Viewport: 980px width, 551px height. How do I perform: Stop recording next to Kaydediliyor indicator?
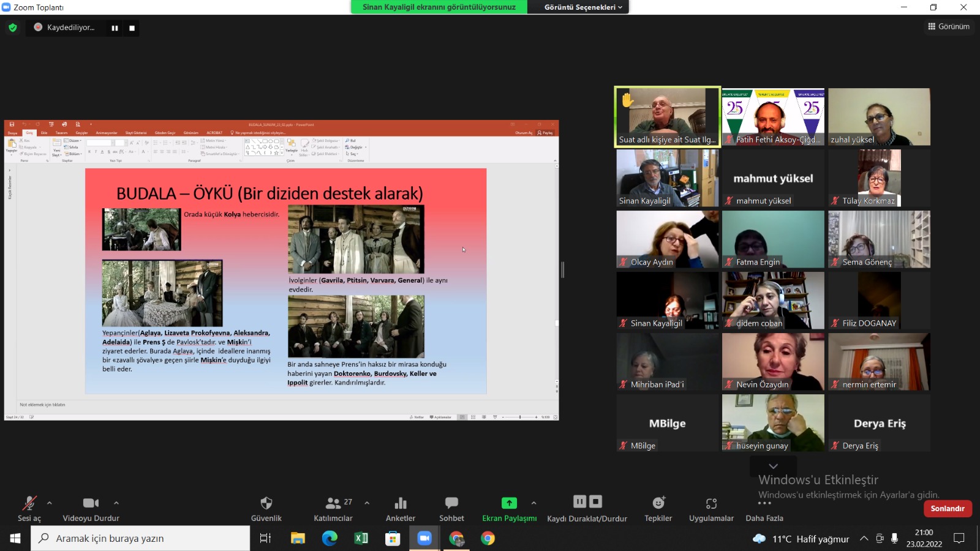tap(132, 28)
